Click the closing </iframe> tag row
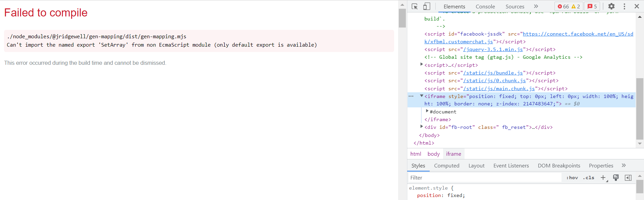Screen dimensions: 644x200 pos(437,119)
